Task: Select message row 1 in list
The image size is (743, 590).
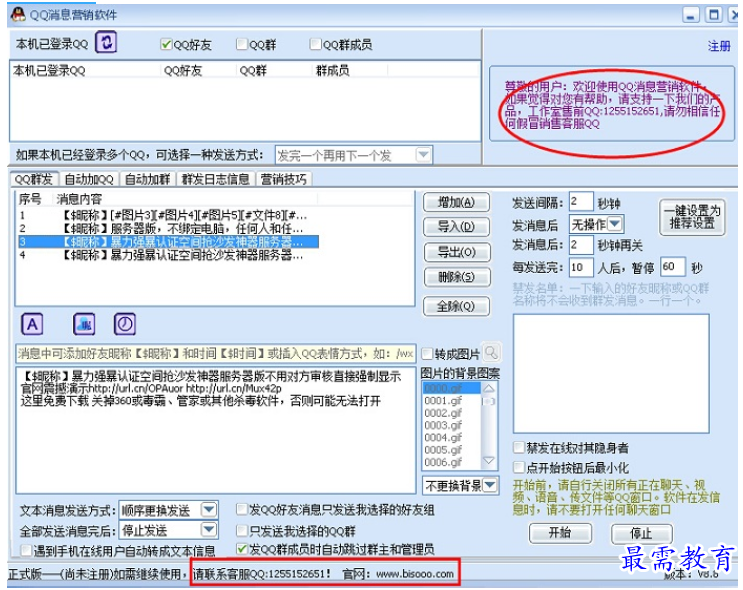Action: click(x=168, y=216)
